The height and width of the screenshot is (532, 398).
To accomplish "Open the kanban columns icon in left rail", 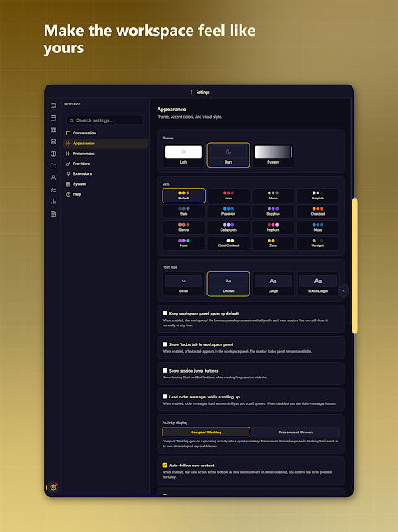I will tap(53, 129).
